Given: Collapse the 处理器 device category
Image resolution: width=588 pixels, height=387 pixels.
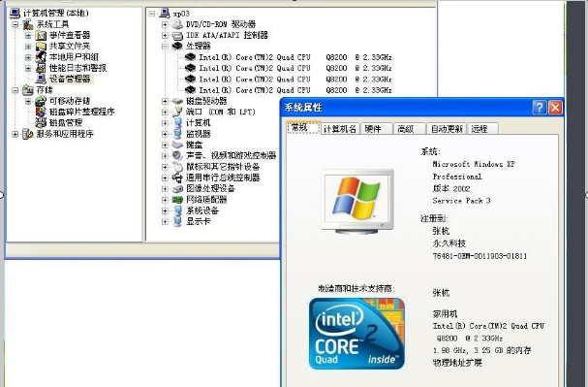Looking at the screenshot, I should point(165,47).
